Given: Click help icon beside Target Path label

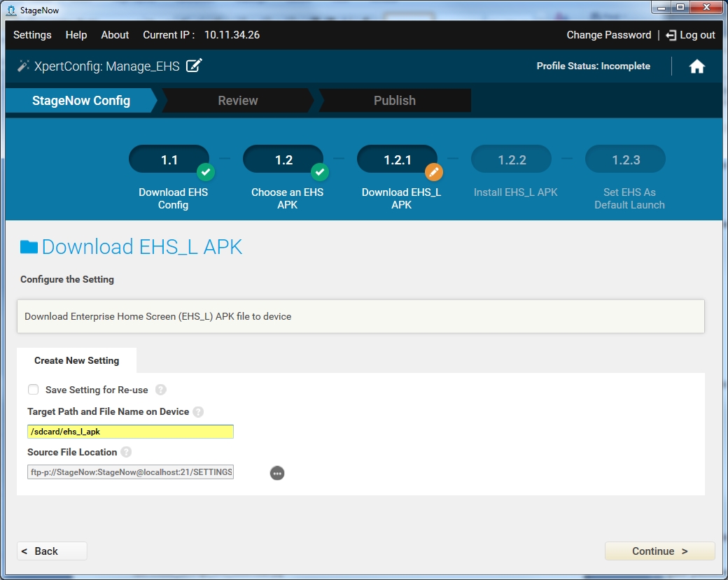Looking at the screenshot, I should (x=198, y=412).
